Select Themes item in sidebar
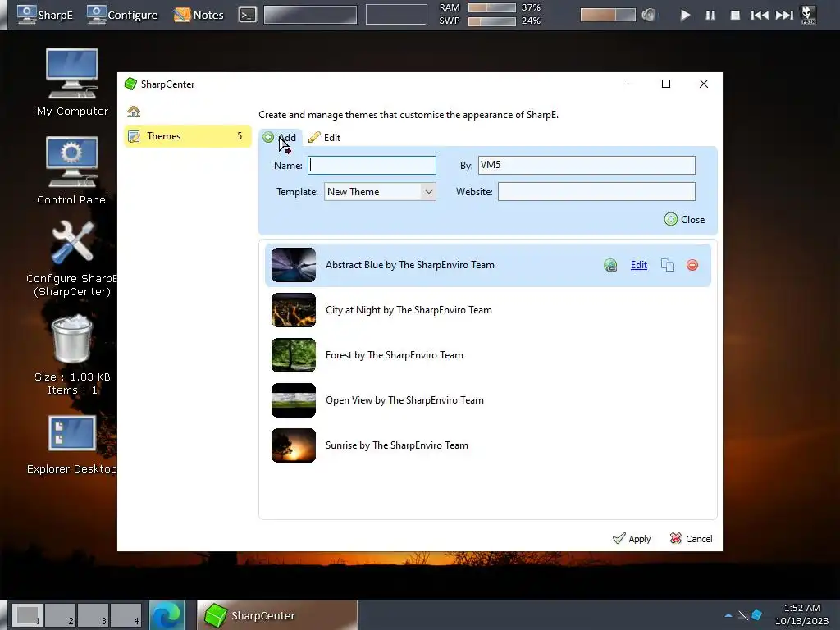Viewport: 840px width, 630px height. pos(188,136)
